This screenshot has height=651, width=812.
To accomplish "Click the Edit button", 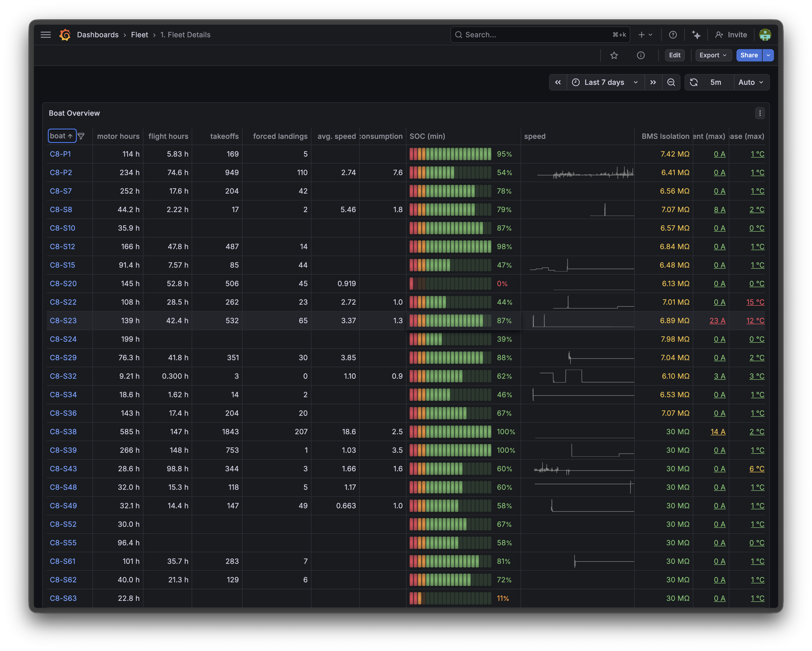I will tap(674, 55).
